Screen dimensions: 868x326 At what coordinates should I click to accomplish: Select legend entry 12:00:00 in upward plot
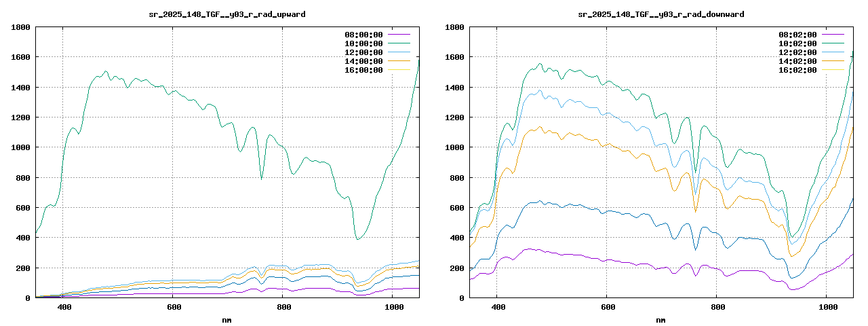(363, 52)
